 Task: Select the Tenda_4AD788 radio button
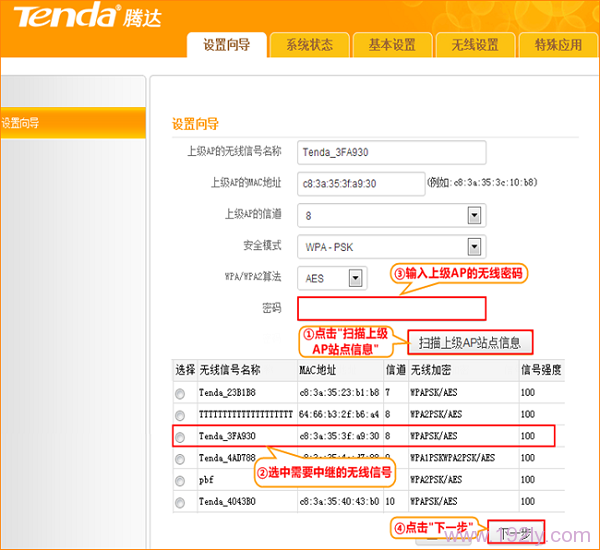(180, 459)
